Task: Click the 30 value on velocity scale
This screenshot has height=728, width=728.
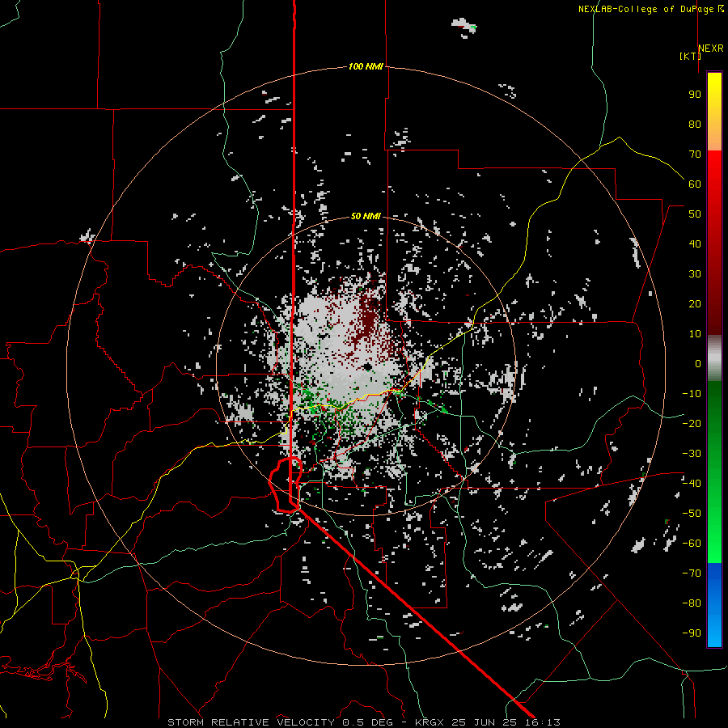Action: click(x=695, y=274)
